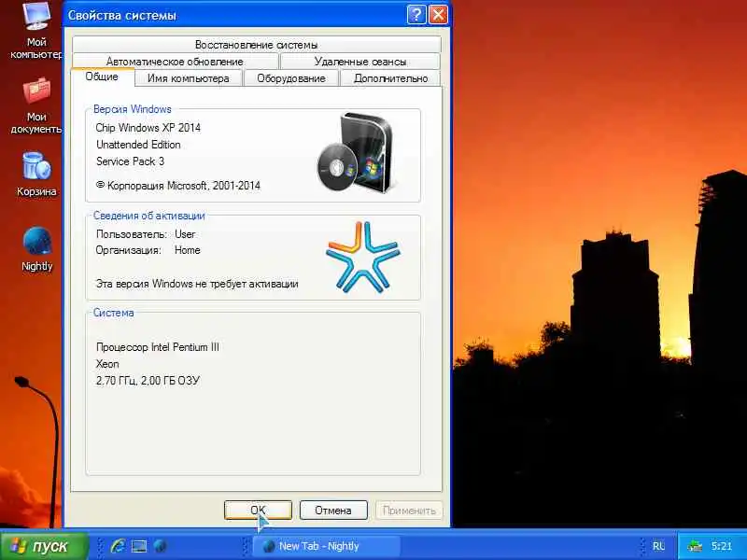Image resolution: width=747 pixels, height=560 pixels.
Task: Open Автоматическое обновление tab
Action: [175, 62]
